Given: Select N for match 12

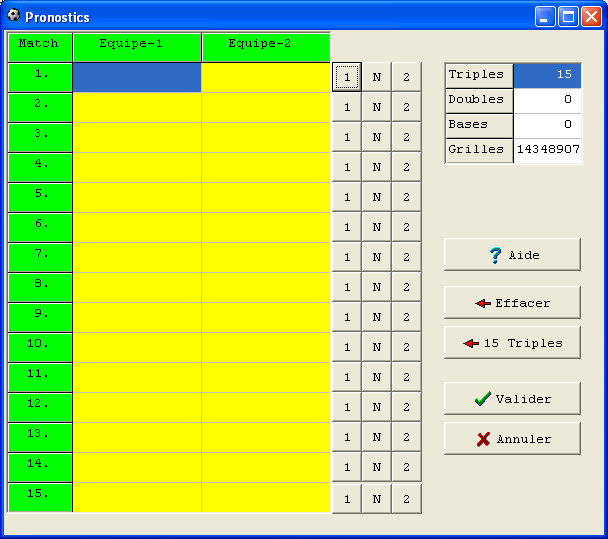Looking at the screenshot, I should point(377,407).
